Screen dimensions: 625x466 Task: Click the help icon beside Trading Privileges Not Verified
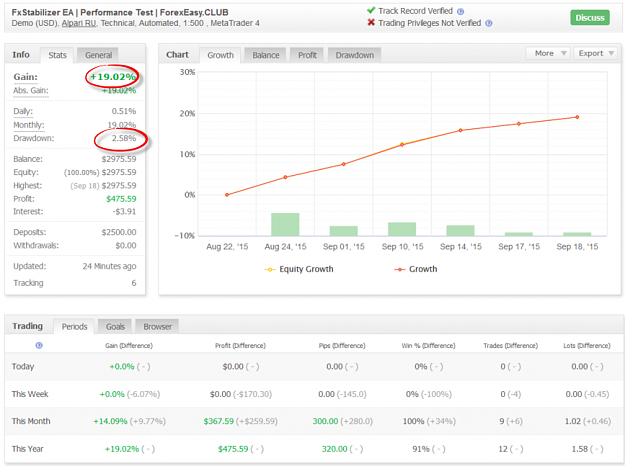(x=489, y=24)
